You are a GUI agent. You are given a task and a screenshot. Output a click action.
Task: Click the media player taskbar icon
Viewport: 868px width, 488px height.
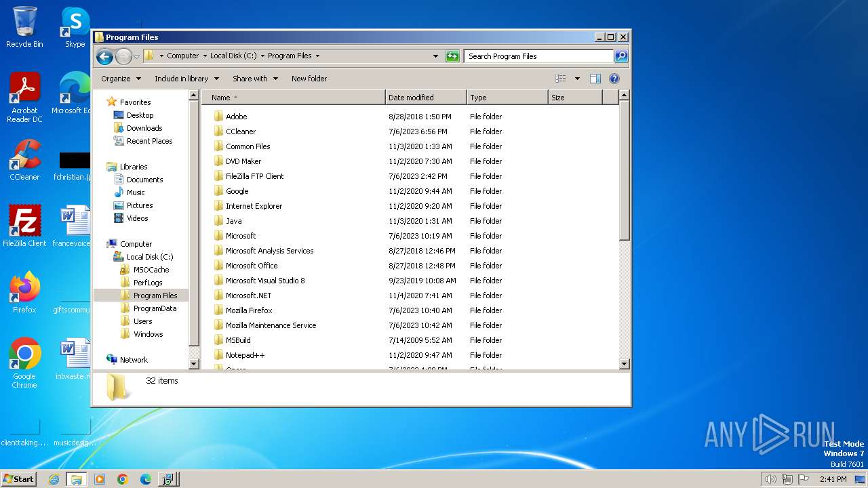tap(100, 479)
